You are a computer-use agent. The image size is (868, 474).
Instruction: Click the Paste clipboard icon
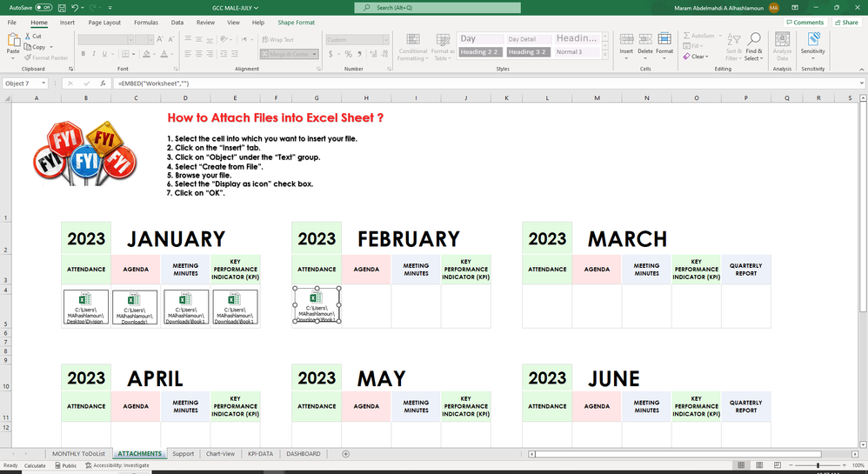pyautogui.click(x=13, y=40)
